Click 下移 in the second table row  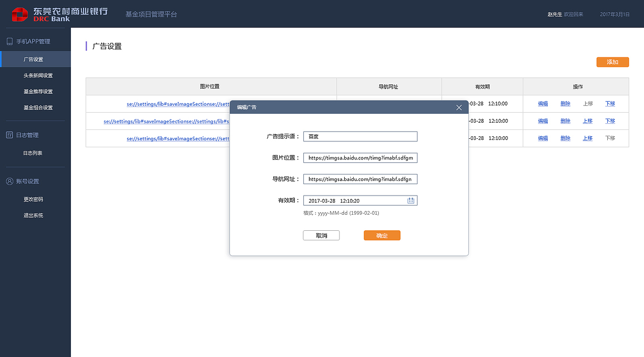click(610, 121)
